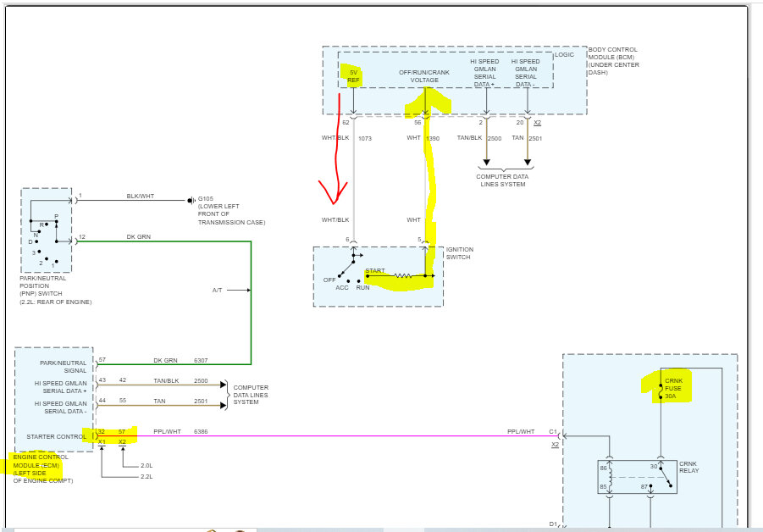Click the 2.2L engine label below ECM
This screenshot has width=763, height=532.
click(147, 476)
